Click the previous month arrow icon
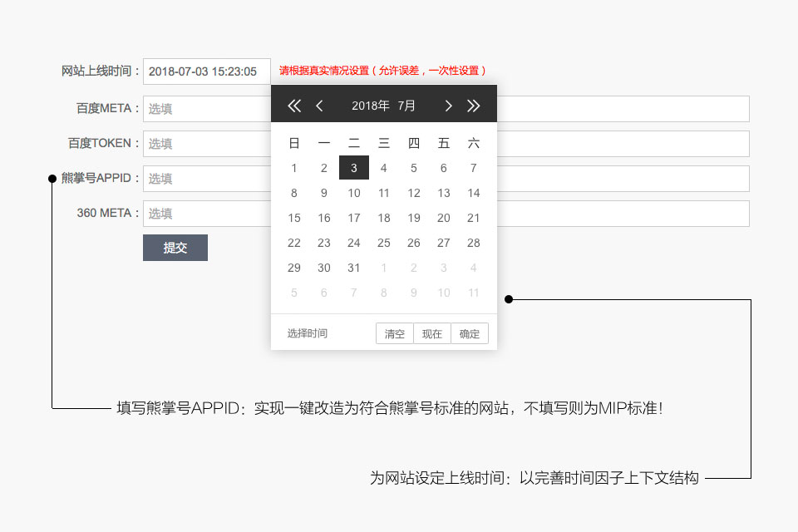Screen dimensions: 798x532 coord(319,106)
